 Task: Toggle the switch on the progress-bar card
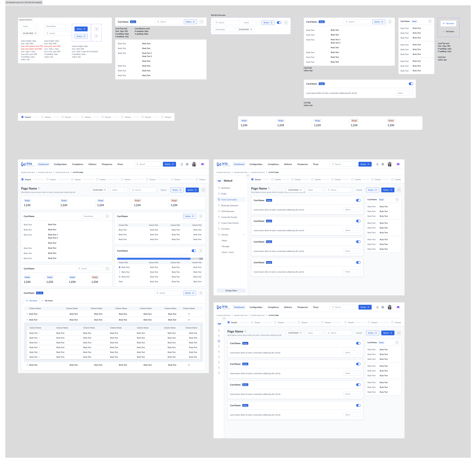194,251
